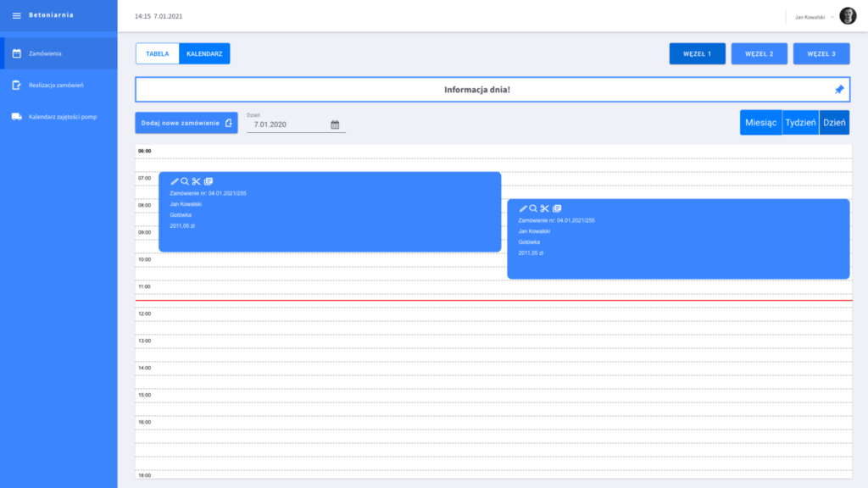Select the Dzień calendar range
868x488 pixels.
[834, 122]
